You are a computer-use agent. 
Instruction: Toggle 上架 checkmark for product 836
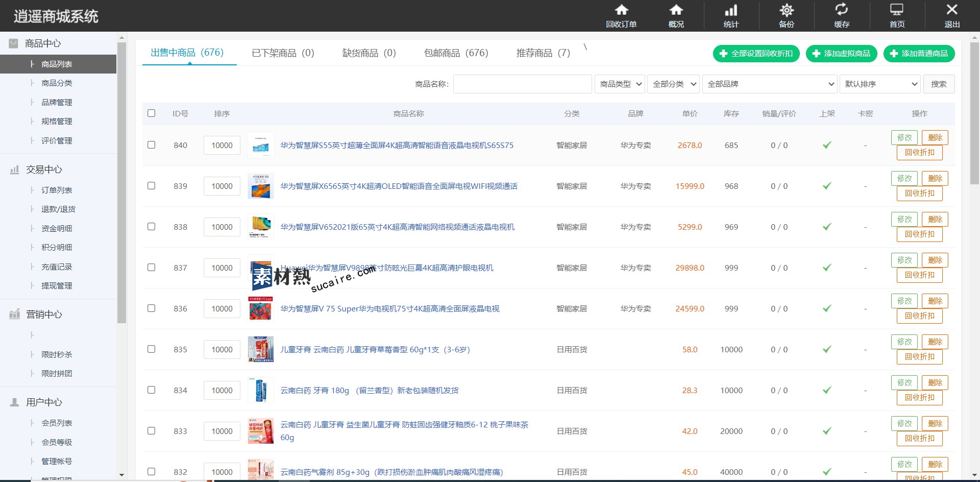[827, 309]
